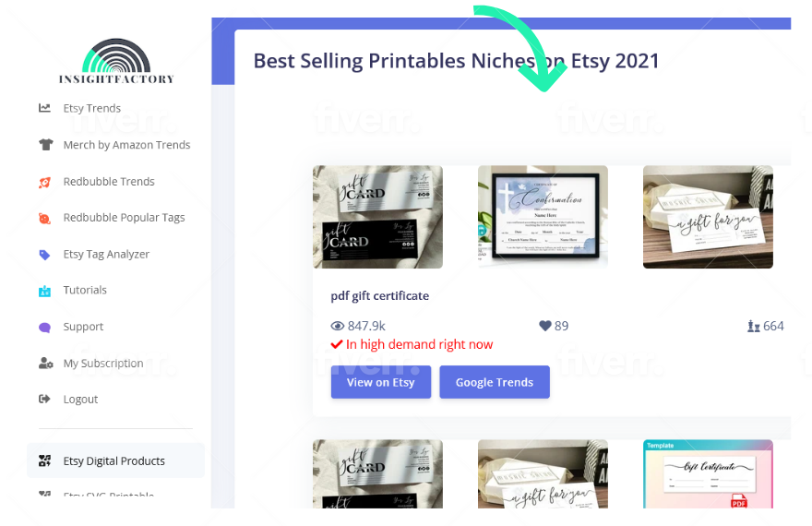Click the Support chat bubble icon
Screen dimensions: 812x526
tap(44, 328)
